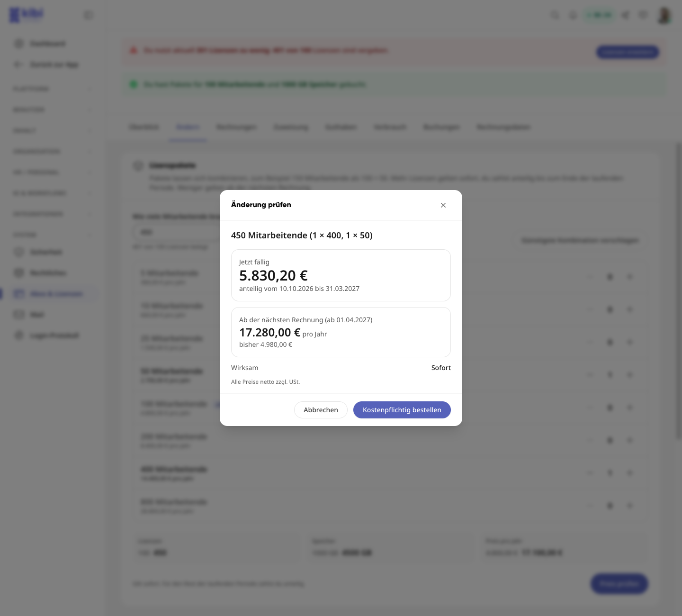The width and height of the screenshot is (682, 616).
Task: Click the Abbrechen button
Action: click(x=321, y=410)
